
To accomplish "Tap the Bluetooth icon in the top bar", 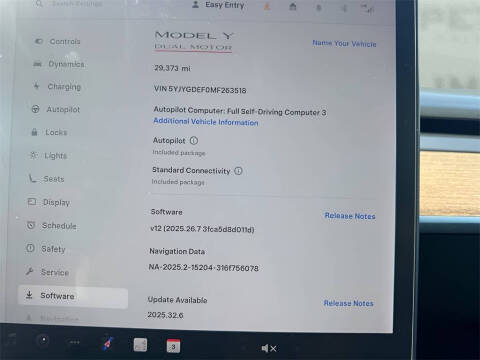I will pos(345,8).
